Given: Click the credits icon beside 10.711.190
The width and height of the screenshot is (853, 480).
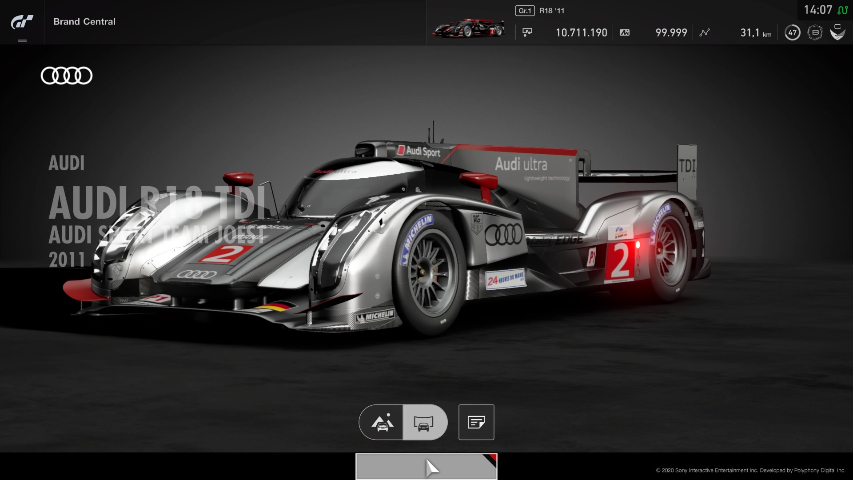Looking at the screenshot, I should pos(527,33).
